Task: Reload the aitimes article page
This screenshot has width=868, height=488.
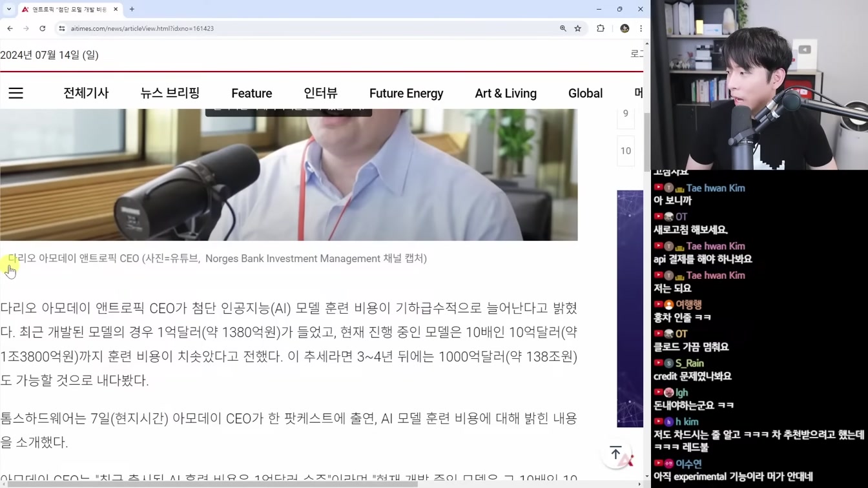Action: click(x=43, y=28)
